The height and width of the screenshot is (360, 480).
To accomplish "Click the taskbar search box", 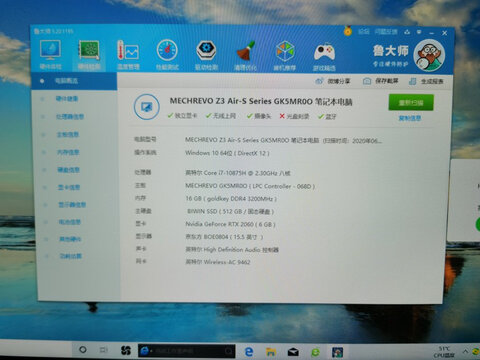I will click(186, 351).
